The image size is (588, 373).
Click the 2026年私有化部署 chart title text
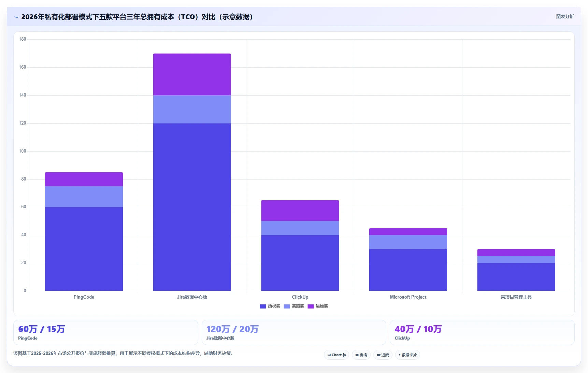137,17
